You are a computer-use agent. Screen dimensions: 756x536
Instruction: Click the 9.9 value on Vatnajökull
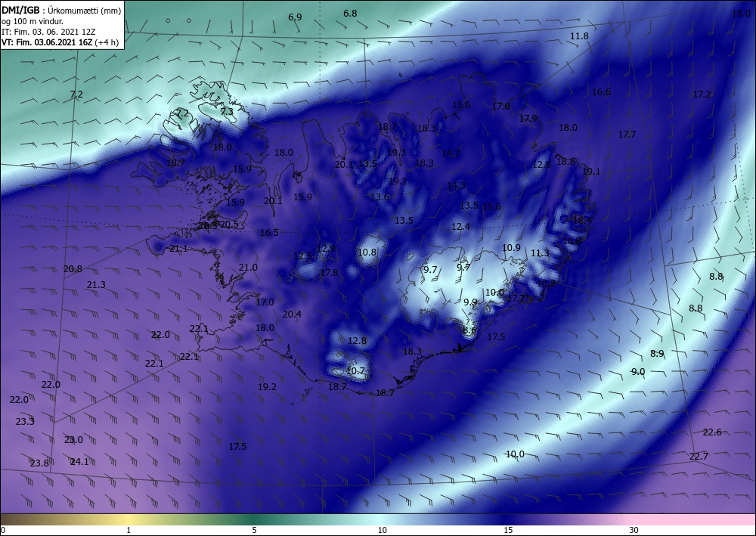click(x=470, y=302)
